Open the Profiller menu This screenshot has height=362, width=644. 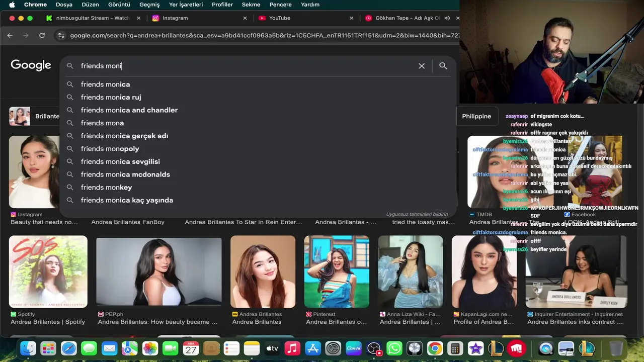(222, 5)
